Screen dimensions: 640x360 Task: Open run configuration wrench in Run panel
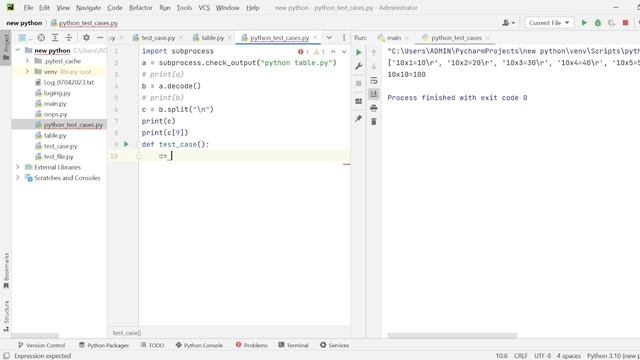[x=359, y=66]
